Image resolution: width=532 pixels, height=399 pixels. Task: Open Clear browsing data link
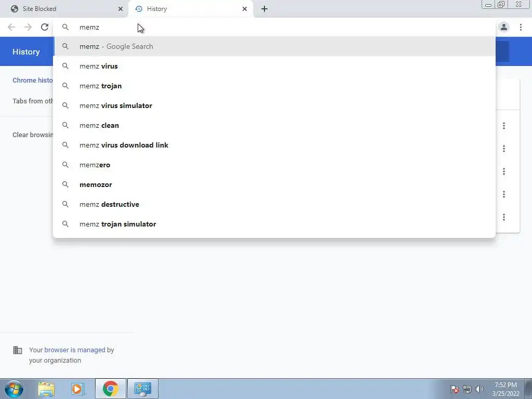click(33, 135)
